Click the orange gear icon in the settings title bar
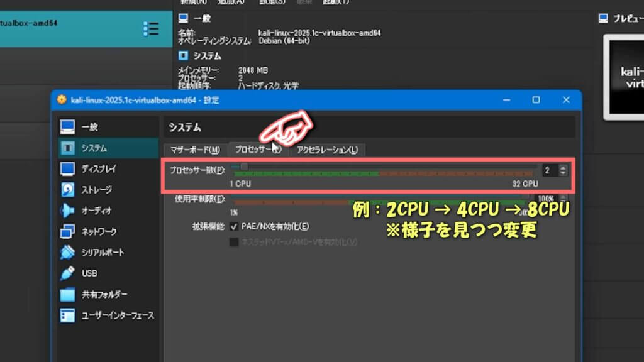Screen dimensions: 644x362 pos(62,100)
